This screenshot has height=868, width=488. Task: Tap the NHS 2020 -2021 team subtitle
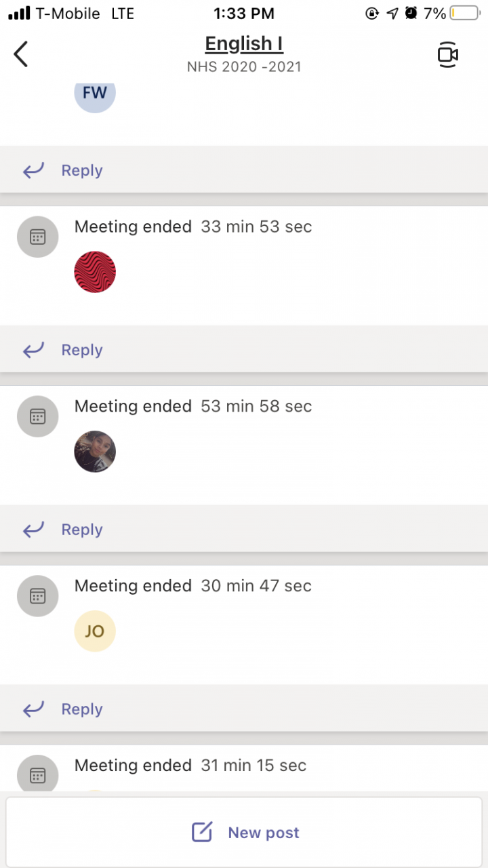[x=244, y=66]
